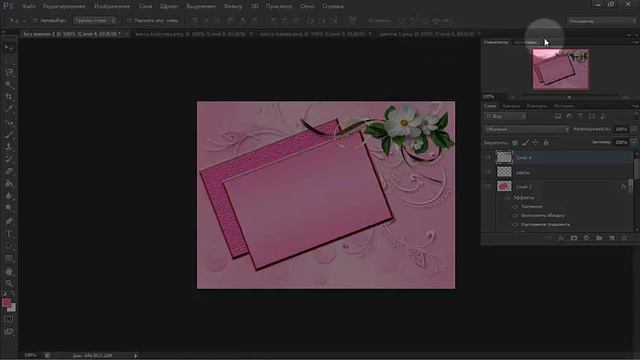The image size is (640, 360).
Task: Set the foreground color swatch
Action: [x=6, y=302]
